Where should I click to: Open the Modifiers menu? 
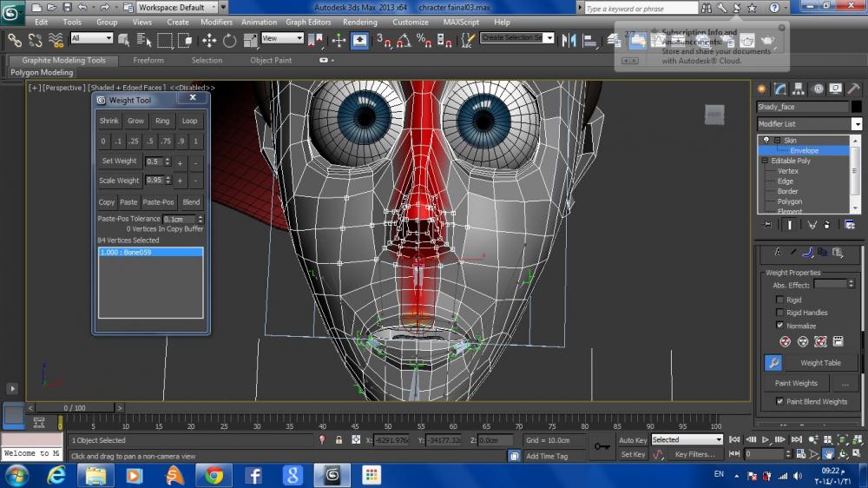click(x=216, y=22)
